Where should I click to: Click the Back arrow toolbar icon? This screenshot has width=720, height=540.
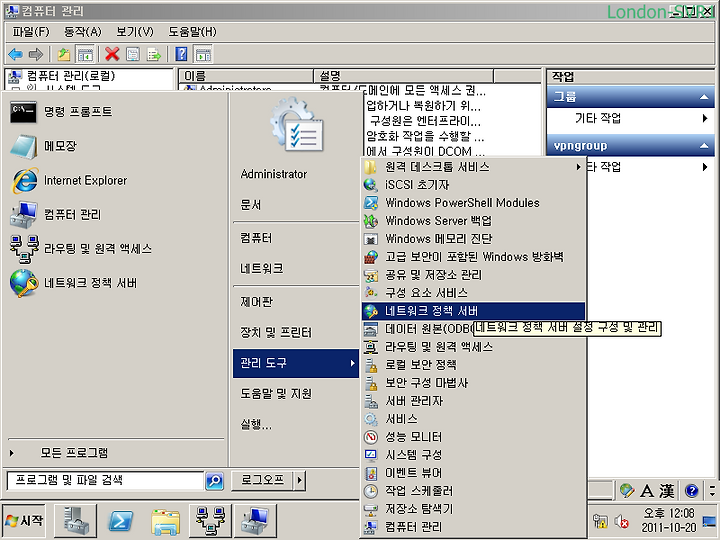(16, 55)
